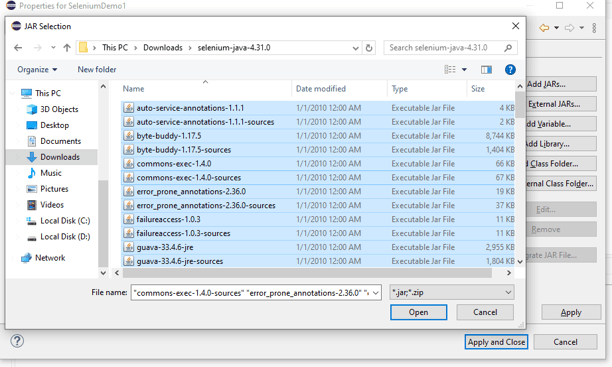The width and height of the screenshot is (612, 367).
Task: Click Apply and Close in Properties window
Action: [x=496, y=342]
